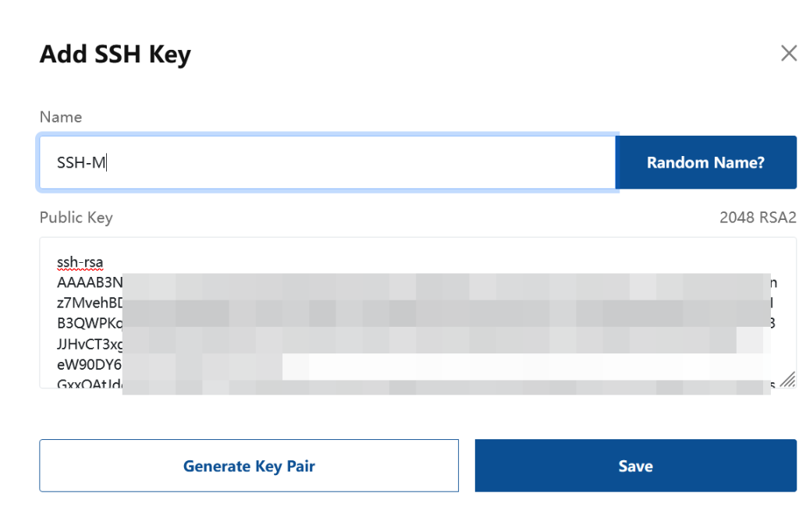Click the trailing 'n' ending the AAAAB3N line
The image size is (799, 532).
coord(773,282)
